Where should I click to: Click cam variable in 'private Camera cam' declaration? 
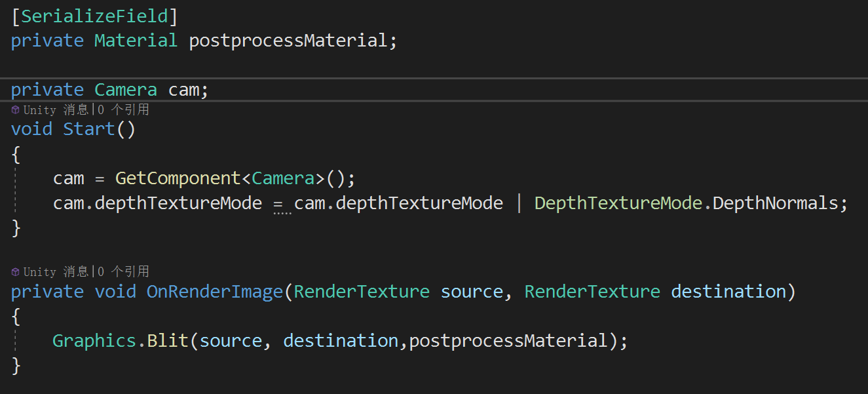coord(183,89)
